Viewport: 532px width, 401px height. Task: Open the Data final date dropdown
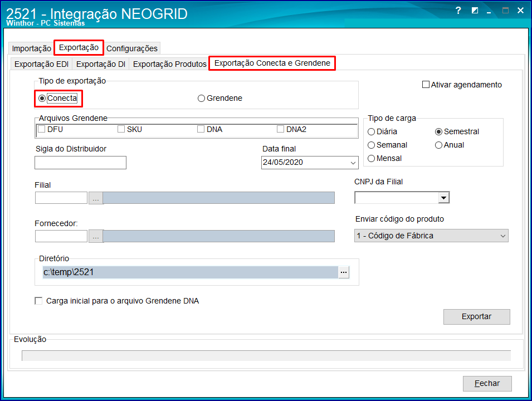353,163
